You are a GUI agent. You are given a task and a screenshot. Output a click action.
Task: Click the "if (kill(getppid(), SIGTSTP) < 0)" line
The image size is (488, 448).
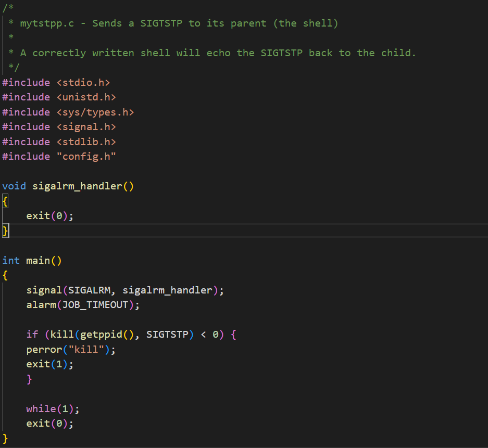[x=131, y=335]
